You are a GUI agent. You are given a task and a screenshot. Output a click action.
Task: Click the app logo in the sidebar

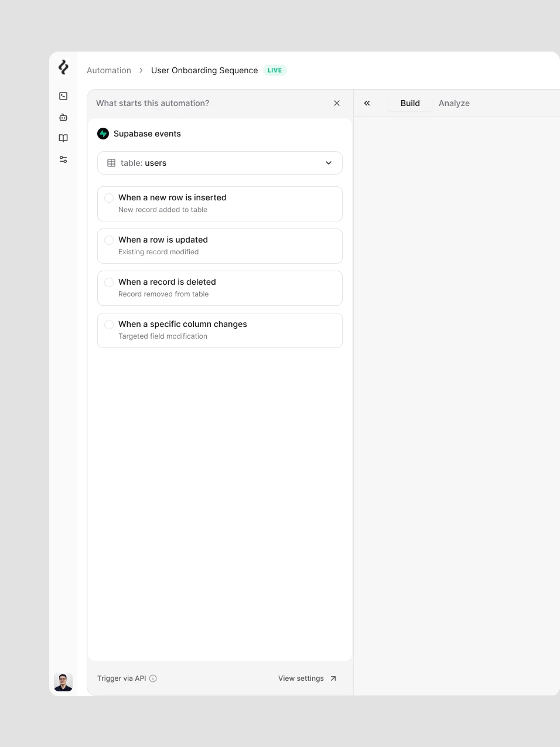[63, 67]
